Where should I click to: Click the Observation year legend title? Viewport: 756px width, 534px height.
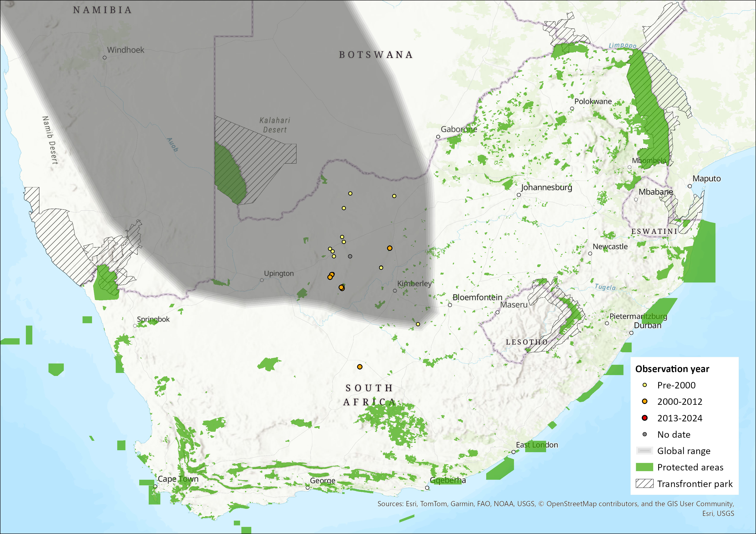coord(672,369)
